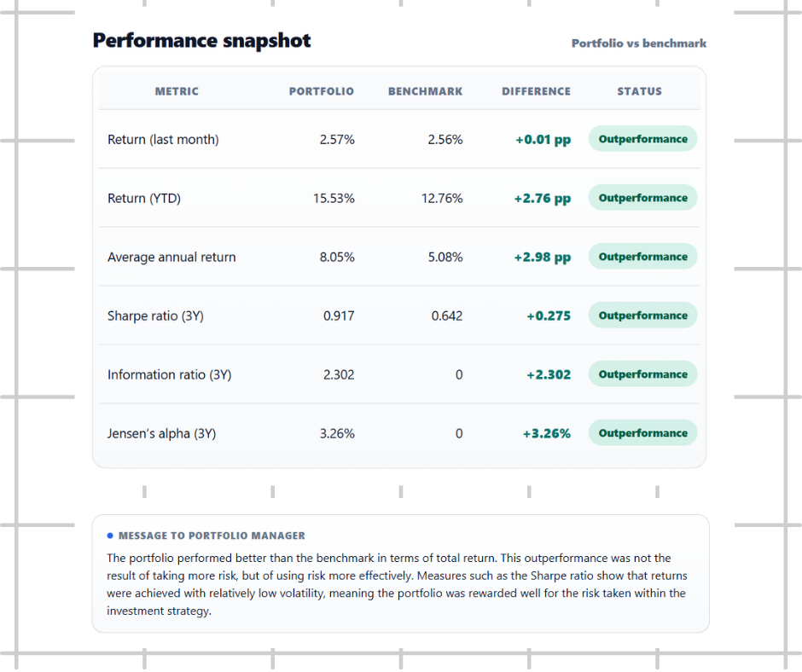Click Outperformance badge for Information ratio (3Y)
Viewport: 802px width, 672px height.
(642, 374)
